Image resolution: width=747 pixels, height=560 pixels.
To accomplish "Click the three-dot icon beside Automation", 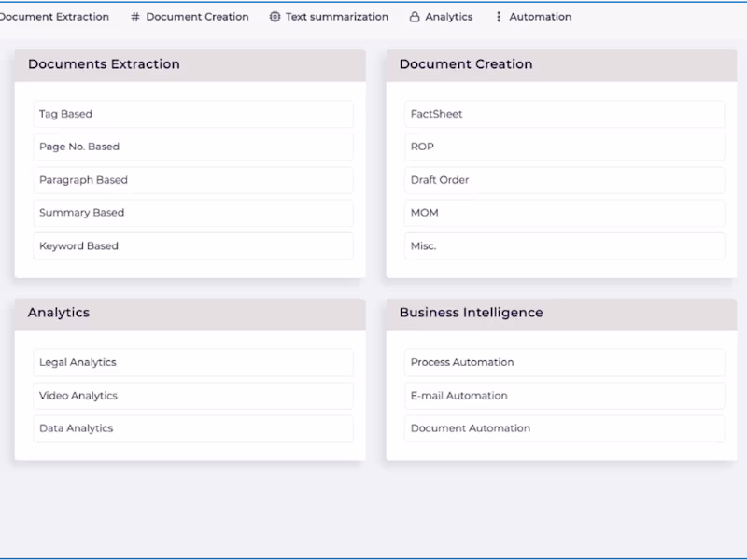I will tap(499, 17).
